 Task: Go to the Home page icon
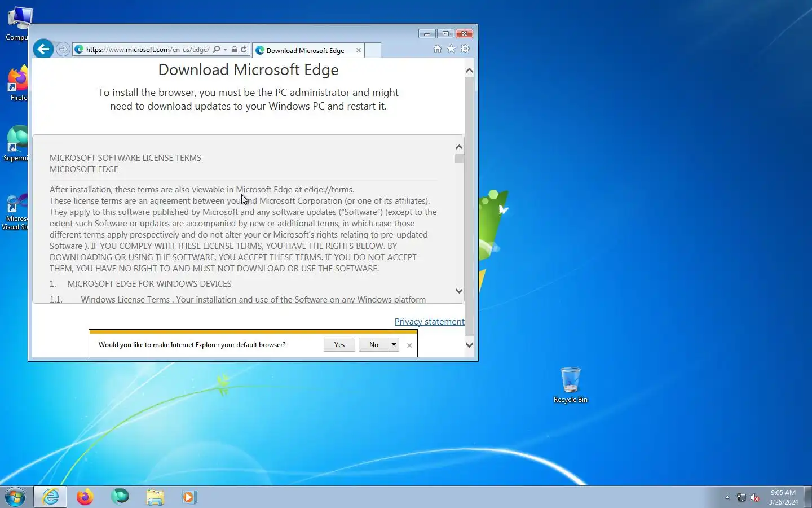[x=438, y=49]
